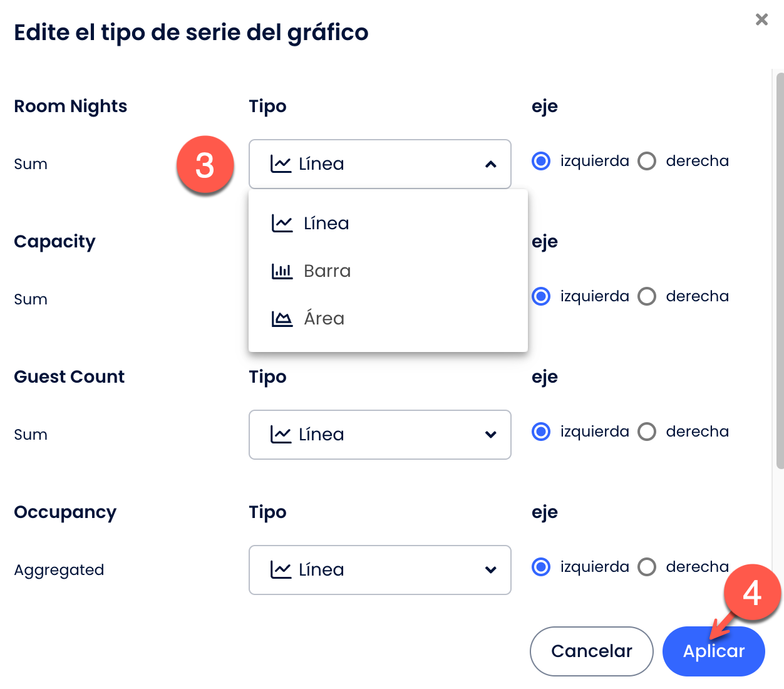Click the line icon in the Occupancy type box
Viewport: 784px width, 689px height.
click(x=281, y=569)
